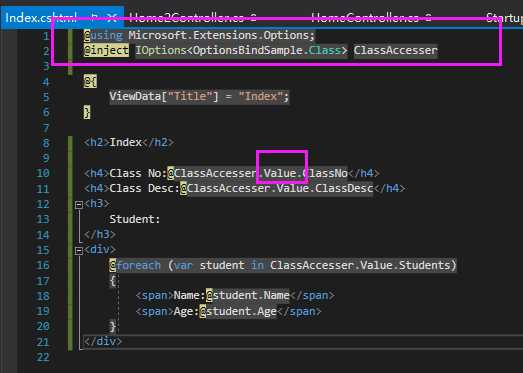Click Value property on the Class No line
Screen dimensions: 523x373
pos(280,173)
